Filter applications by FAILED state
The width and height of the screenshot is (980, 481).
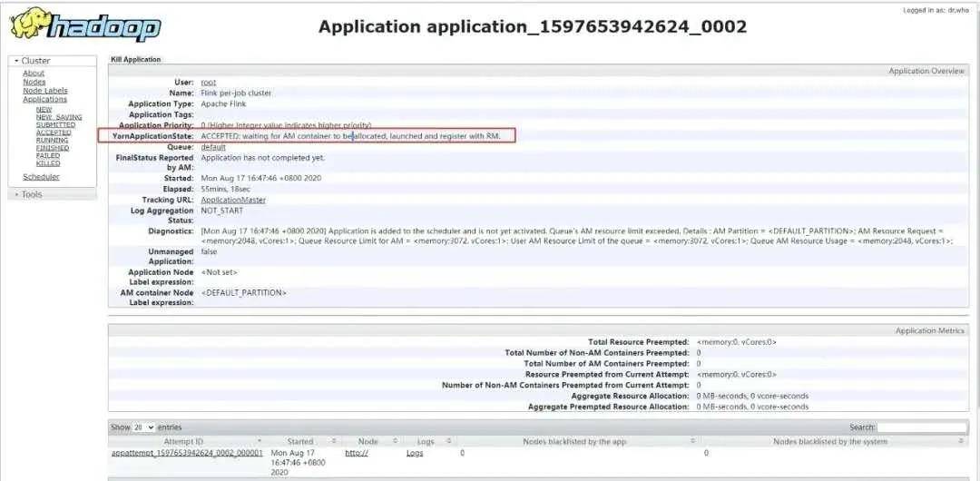click(x=48, y=156)
